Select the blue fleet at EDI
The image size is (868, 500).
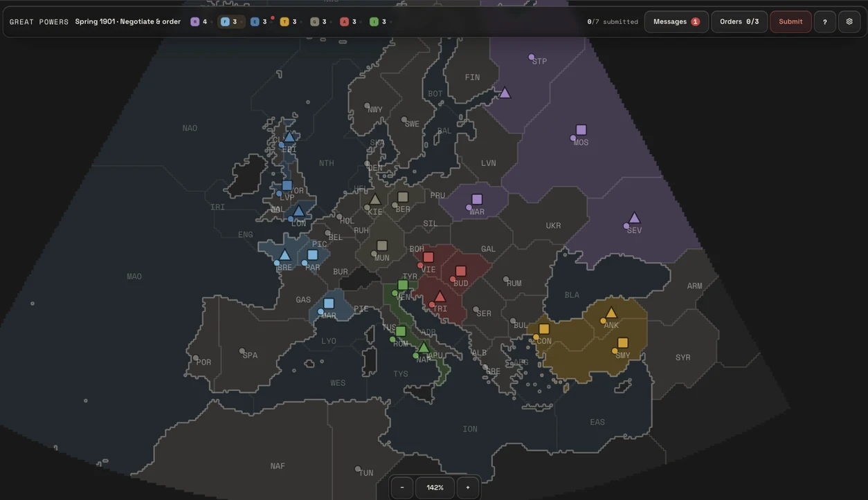pos(289,137)
